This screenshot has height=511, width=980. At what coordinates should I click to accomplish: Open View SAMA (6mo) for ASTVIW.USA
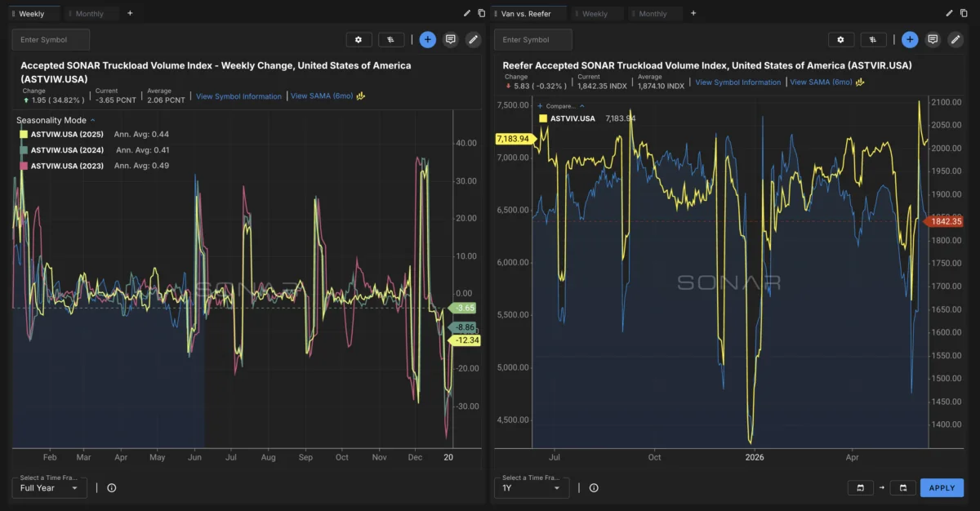tap(322, 96)
